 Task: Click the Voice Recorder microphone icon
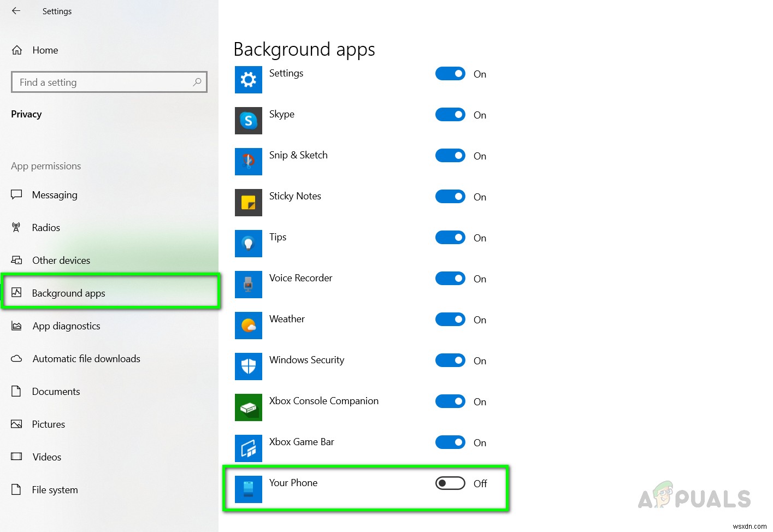pos(248,285)
